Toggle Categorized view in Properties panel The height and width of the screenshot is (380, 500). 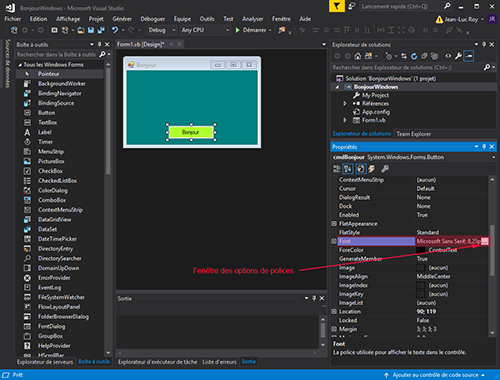point(337,169)
